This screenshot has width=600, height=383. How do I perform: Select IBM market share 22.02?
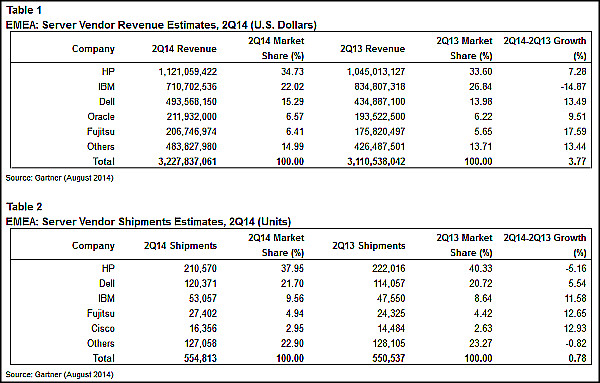point(292,86)
